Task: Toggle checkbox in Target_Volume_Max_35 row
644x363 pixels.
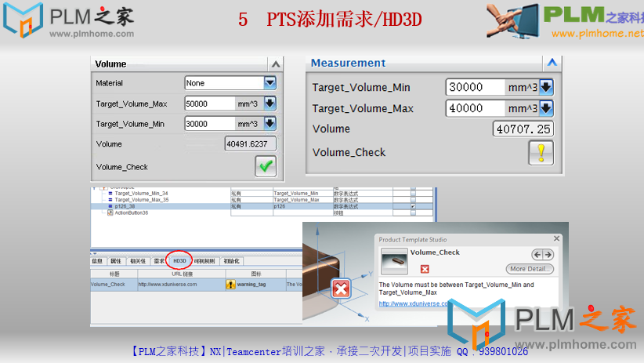Action: (x=413, y=200)
